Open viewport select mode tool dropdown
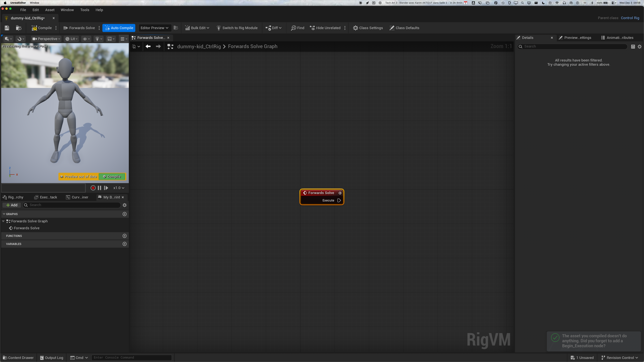Image resolution: width=644 pixels, height=362 pixels. point(8,39)
